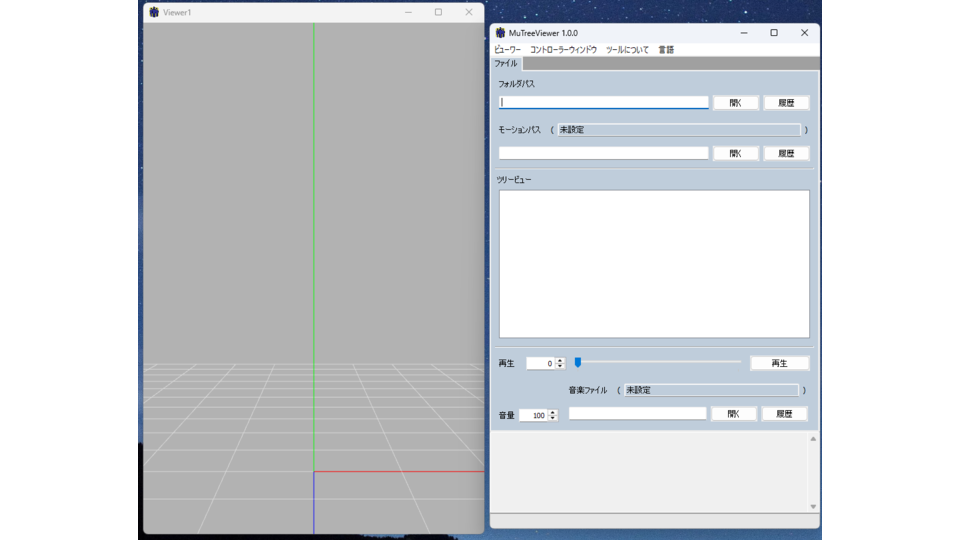Maximize the MuTreeViewer window
This screenshot has width=960, height=540.
(774, 33)
